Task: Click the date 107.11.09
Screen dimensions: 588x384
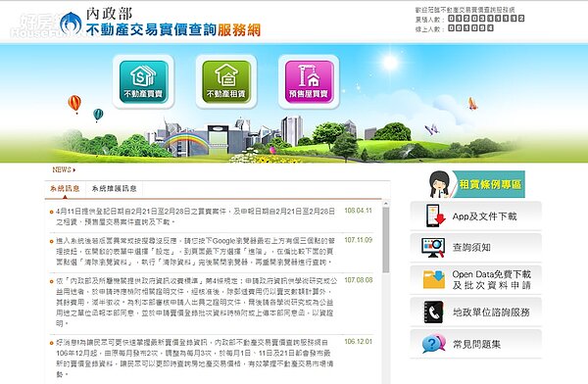Action: 358,240
